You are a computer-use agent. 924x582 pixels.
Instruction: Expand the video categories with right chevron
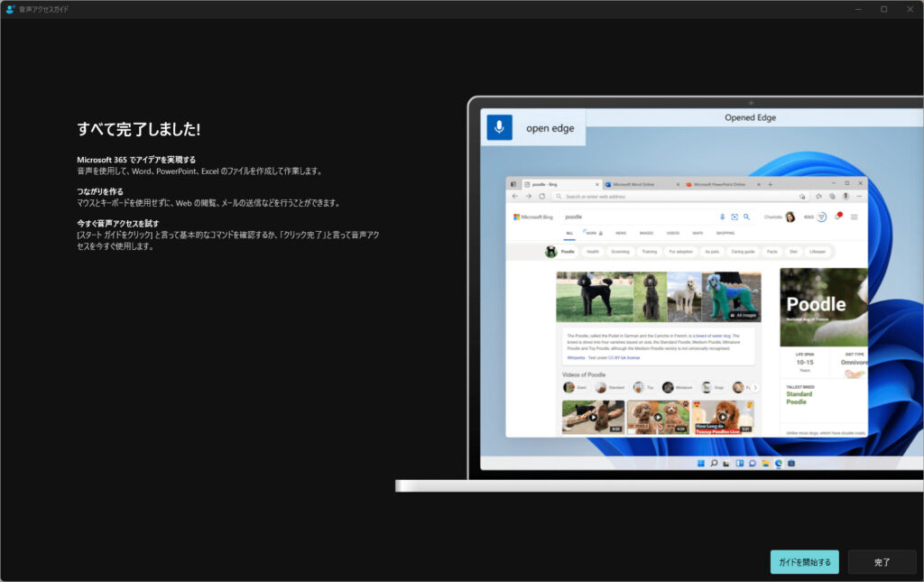click(755, 387)
